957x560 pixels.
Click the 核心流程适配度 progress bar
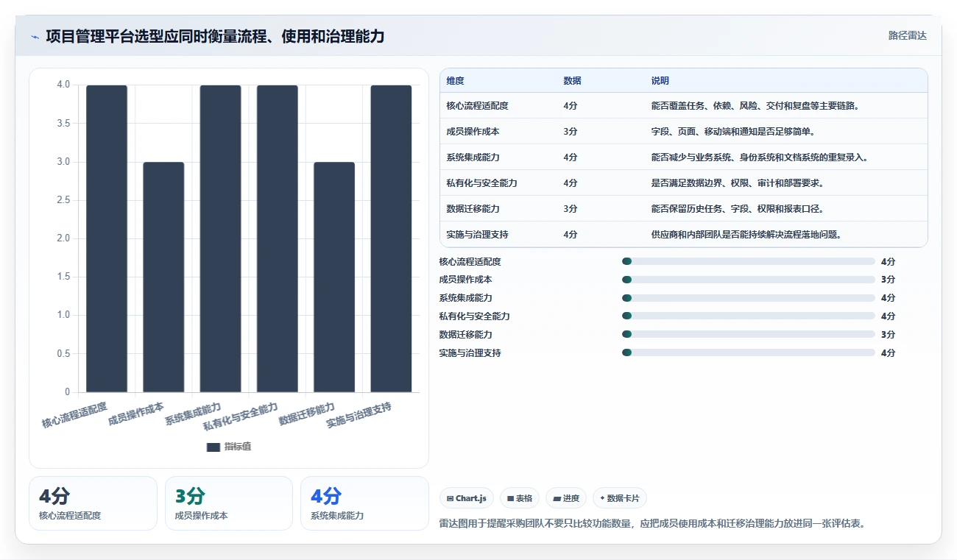tap(749, 261)
